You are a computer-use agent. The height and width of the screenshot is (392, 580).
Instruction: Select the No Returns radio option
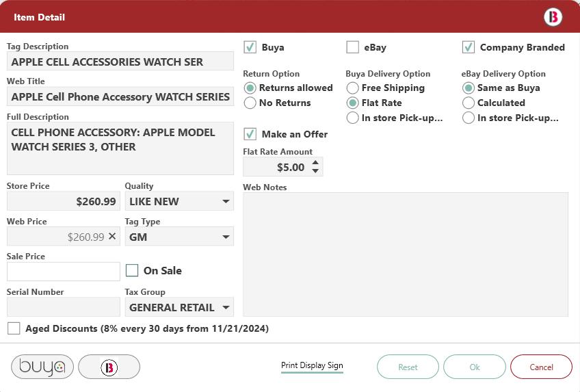250,103
